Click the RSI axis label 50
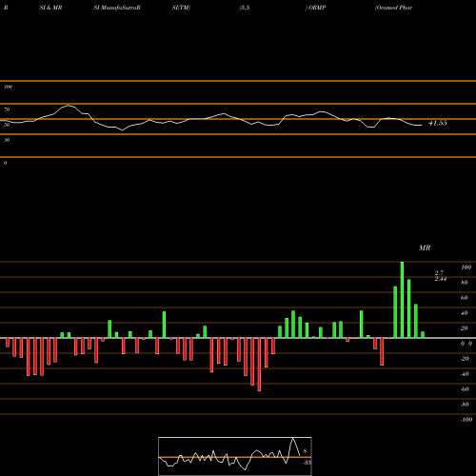This screenshot has height=476, width=476. coord(7,125)
